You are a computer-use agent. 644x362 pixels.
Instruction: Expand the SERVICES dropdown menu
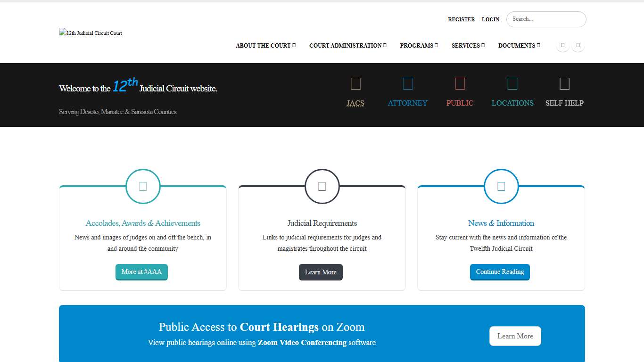coord(467,45)
